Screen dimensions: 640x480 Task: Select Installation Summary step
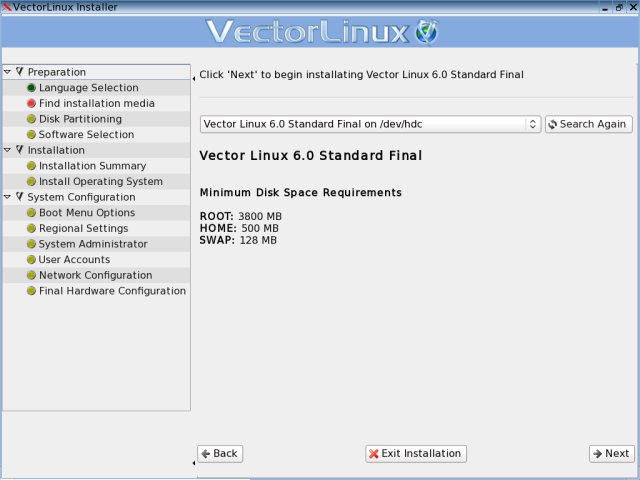point(92,166)
